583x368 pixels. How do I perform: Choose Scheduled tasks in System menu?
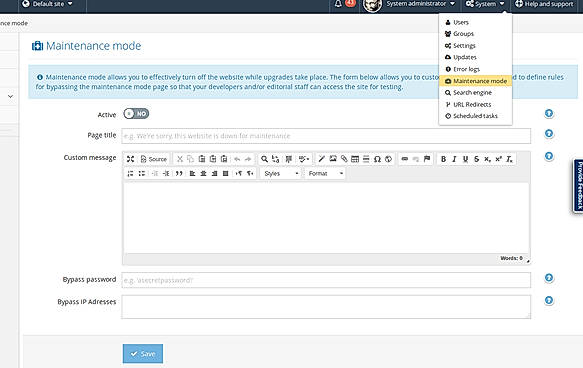click(x=475, y=116)
